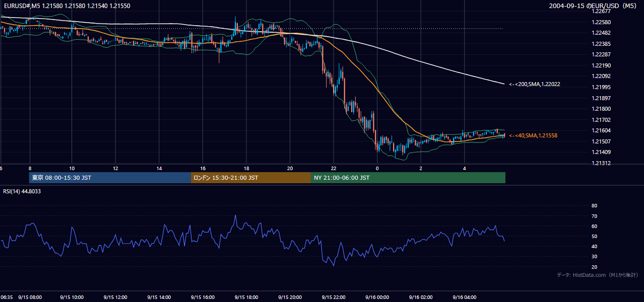Click bottom time label 9/16 00:00

377,297
